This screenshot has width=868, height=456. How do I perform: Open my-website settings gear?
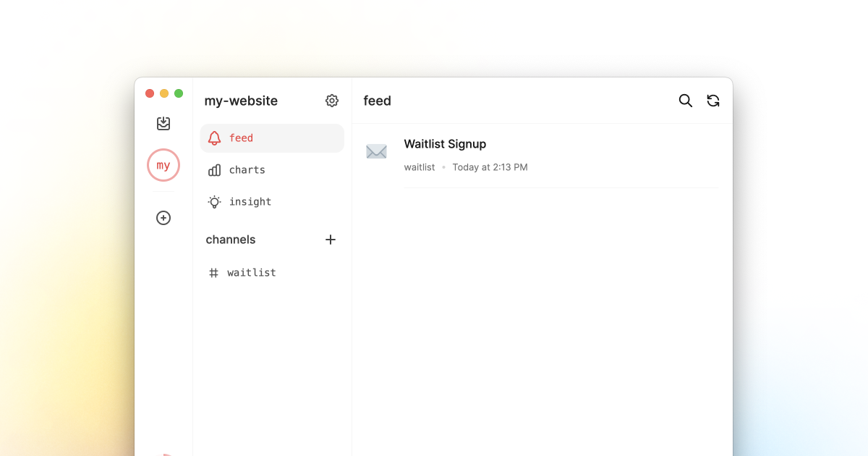point(332,101)
